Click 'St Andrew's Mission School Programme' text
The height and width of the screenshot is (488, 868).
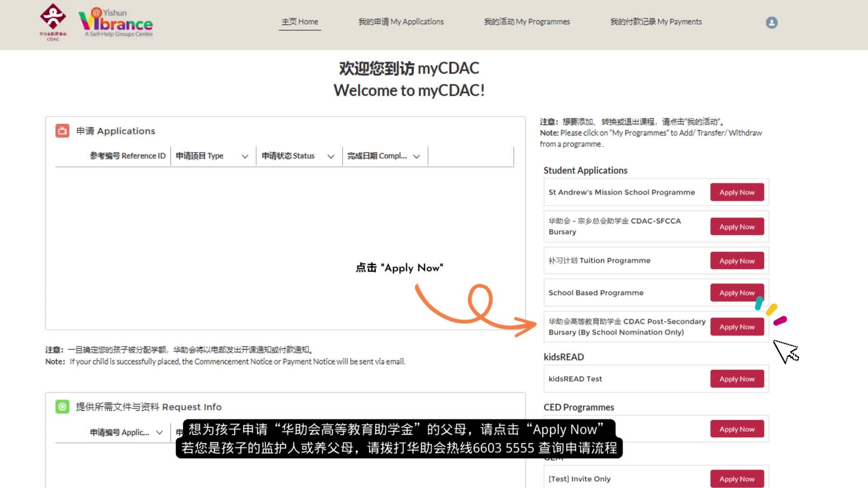(622, 192)
